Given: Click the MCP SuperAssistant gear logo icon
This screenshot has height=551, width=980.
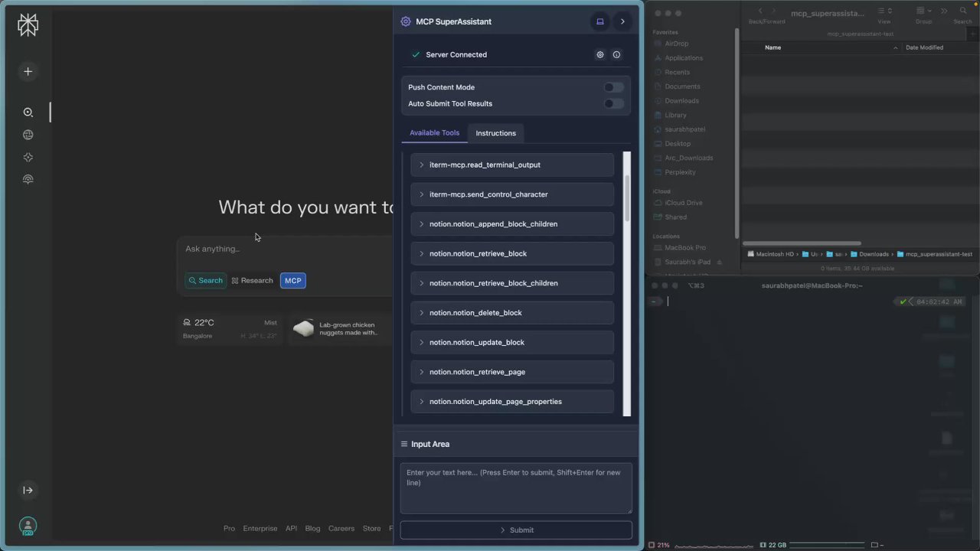Looking at the screenshot, I should 406,21.
